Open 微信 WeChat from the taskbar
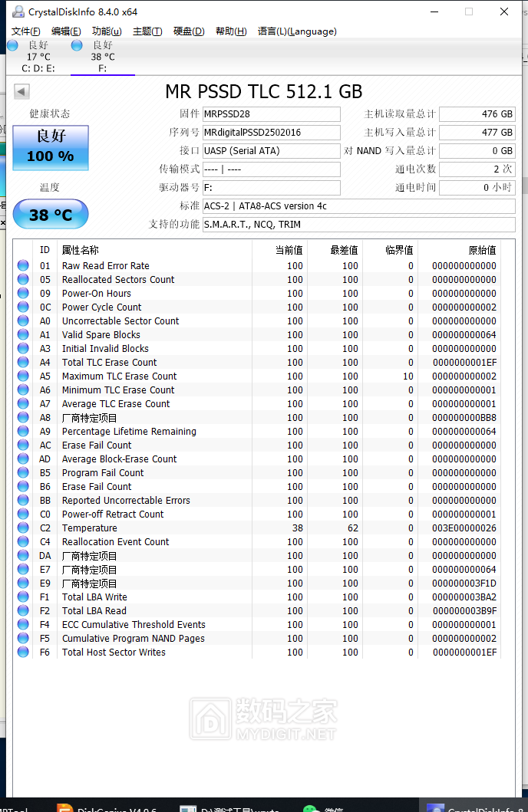 [x=324, y=807]
